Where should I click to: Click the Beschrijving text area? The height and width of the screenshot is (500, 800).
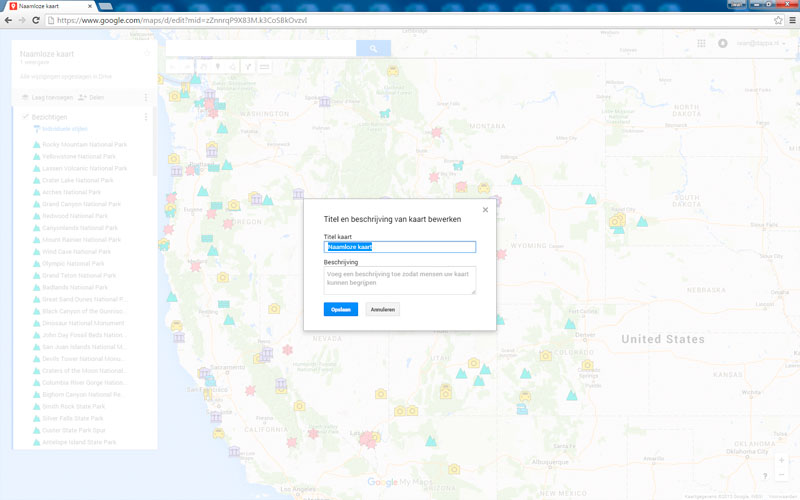click(x=399, y=280)
